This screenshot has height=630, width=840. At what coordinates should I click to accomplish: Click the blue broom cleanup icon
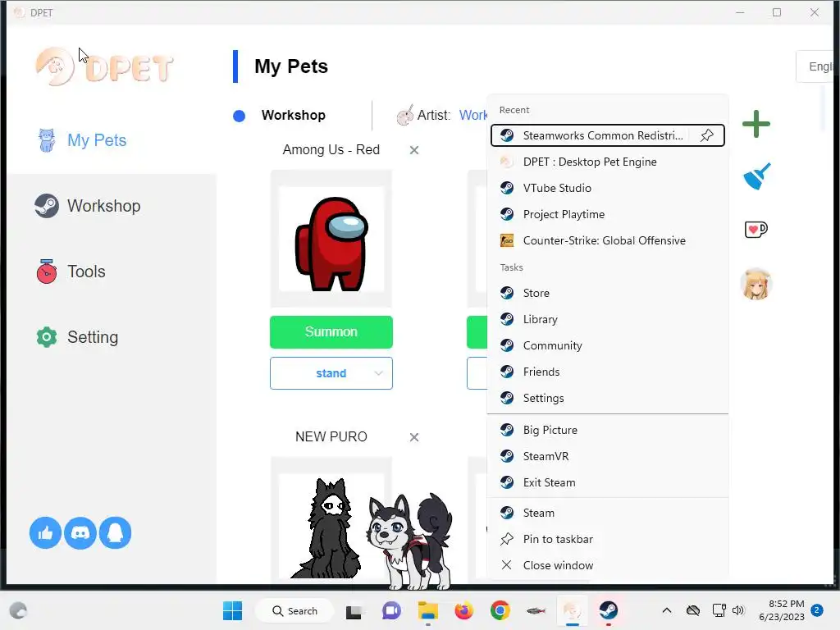[756, 176]
